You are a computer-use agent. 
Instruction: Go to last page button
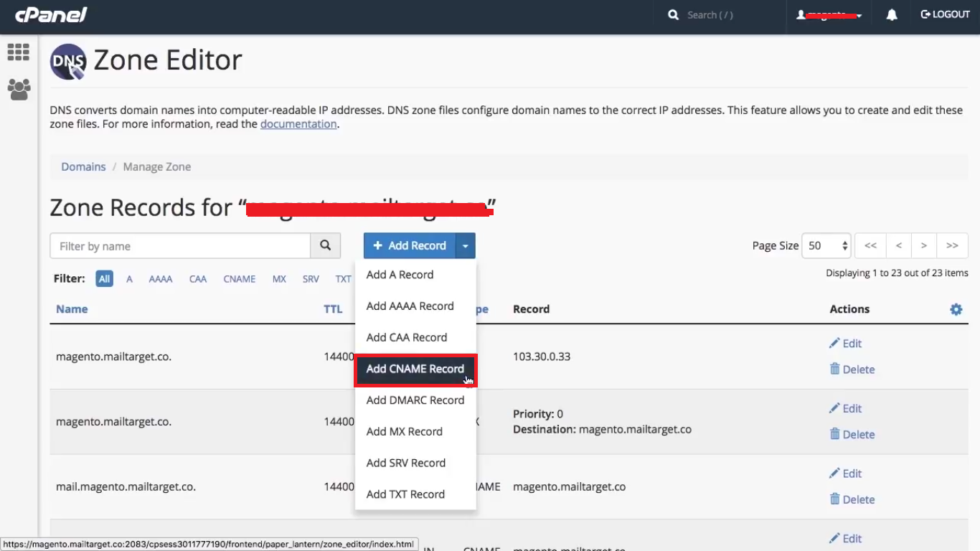pos(952,245)
